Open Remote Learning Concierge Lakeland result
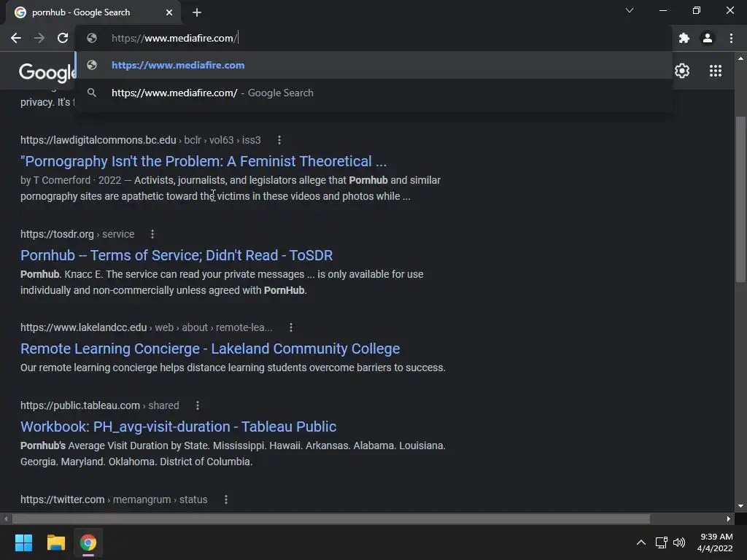 pyautogui.click(x=210, y=349)
